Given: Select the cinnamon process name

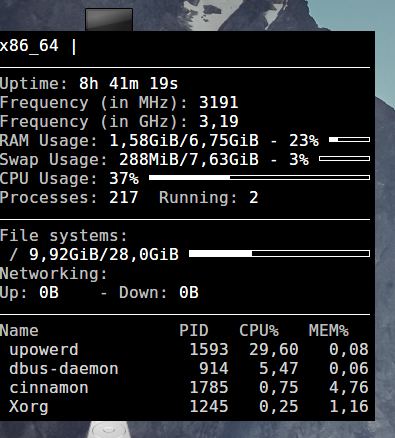Looking at the screenshot, I should [x=49, y=388].
